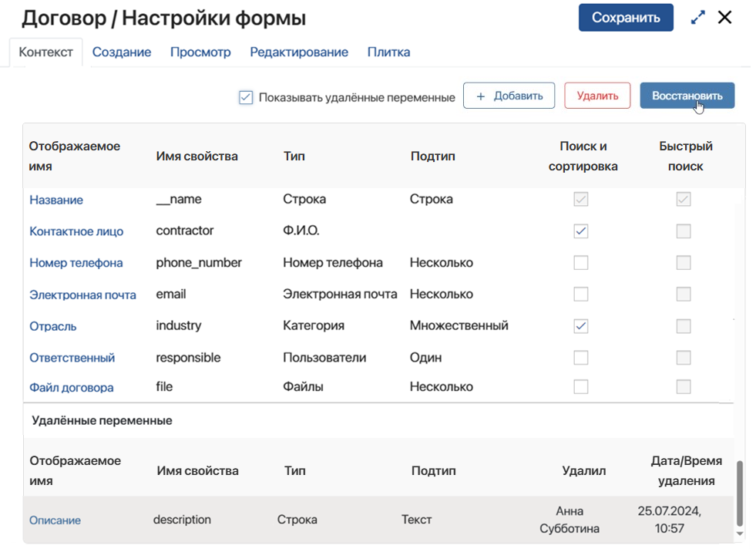Open the Контекст tab

(45, 52)
